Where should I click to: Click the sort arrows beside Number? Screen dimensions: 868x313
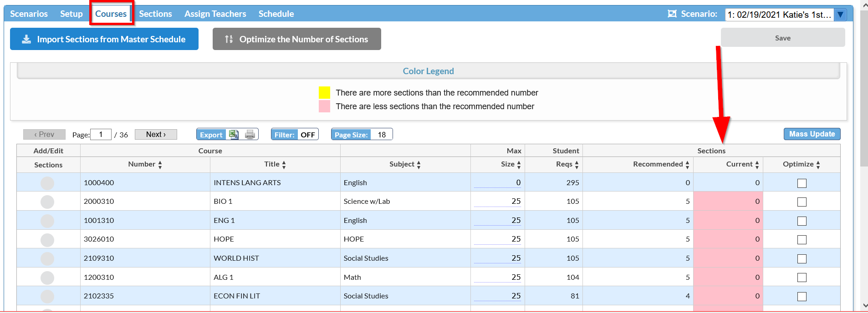point(160,165)
